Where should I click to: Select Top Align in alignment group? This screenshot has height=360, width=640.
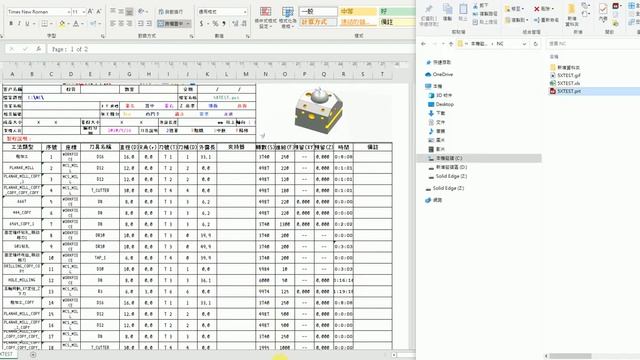point(113,12)
